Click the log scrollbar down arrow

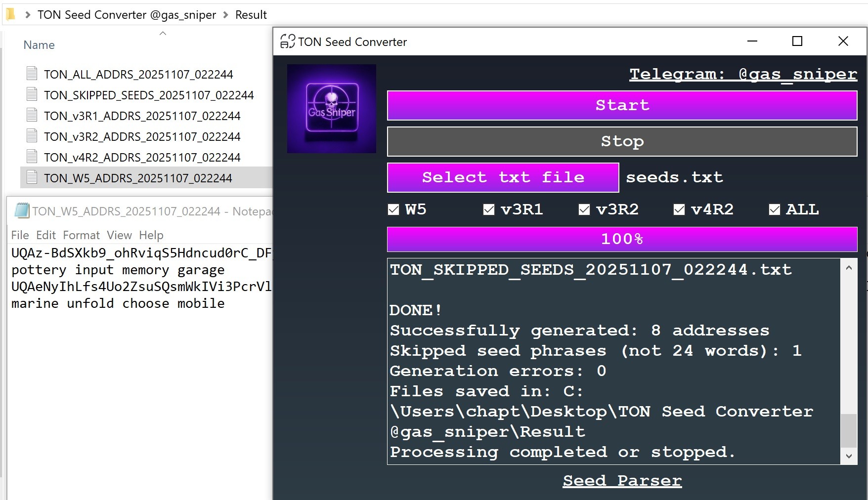tap(849, 456)
